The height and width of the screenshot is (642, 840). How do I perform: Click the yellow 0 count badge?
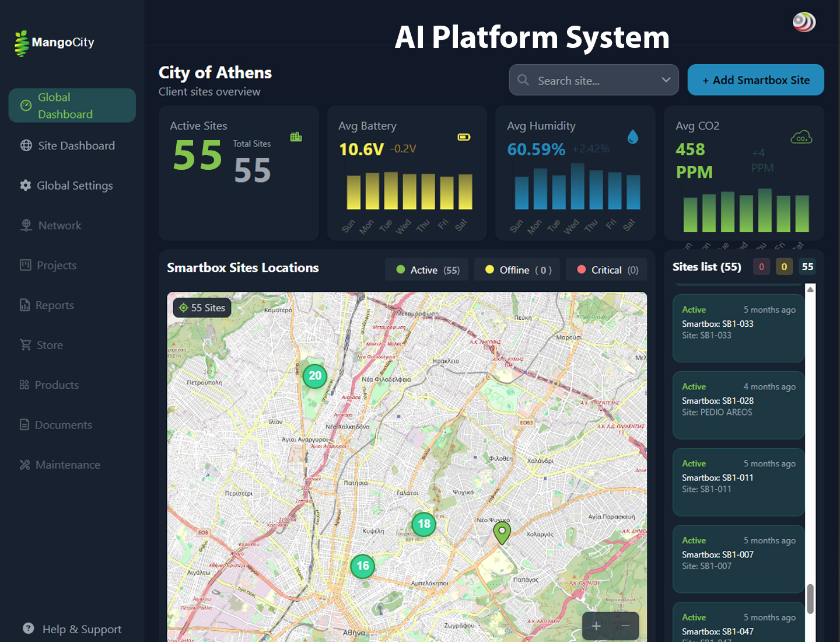pos(783,267)
